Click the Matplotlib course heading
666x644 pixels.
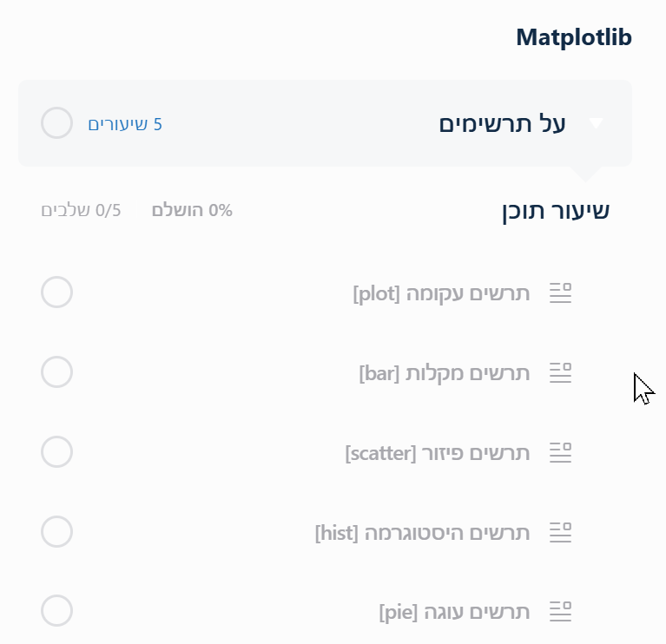574,37
